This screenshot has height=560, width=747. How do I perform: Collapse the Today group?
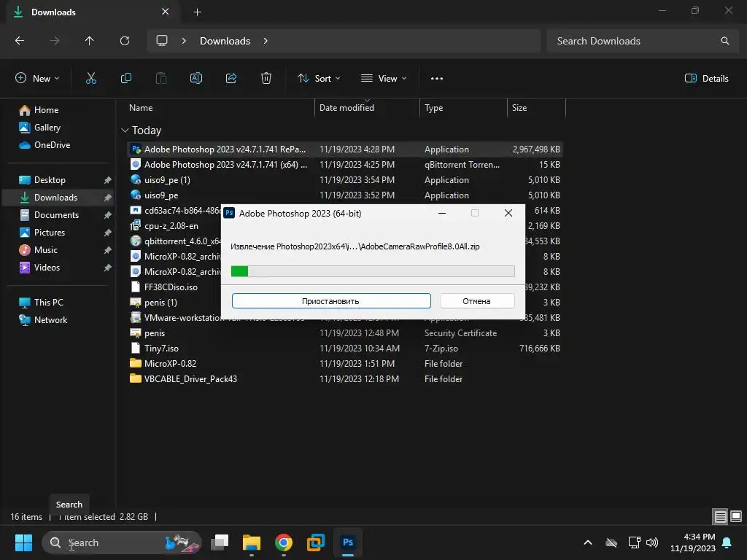pos(125,131)
